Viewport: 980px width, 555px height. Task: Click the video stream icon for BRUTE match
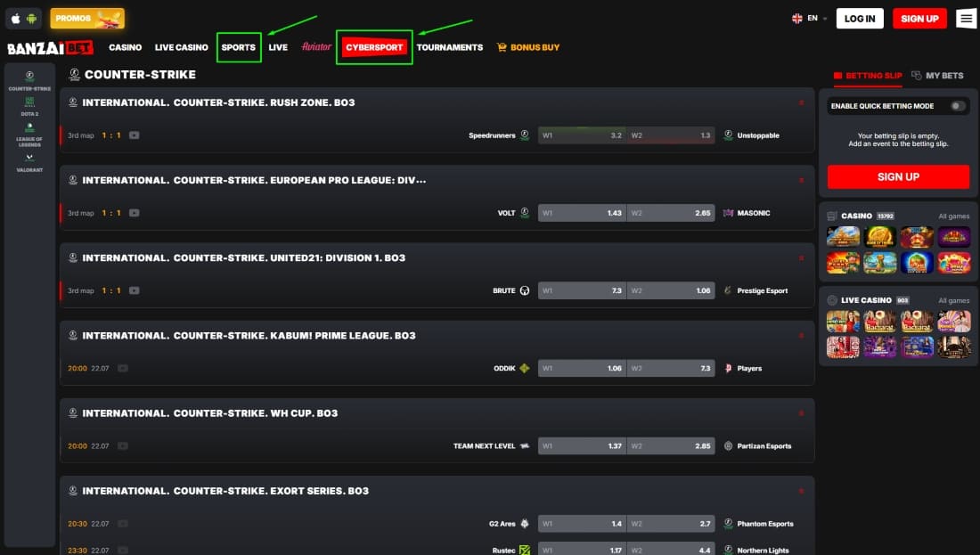pos(134,290)
